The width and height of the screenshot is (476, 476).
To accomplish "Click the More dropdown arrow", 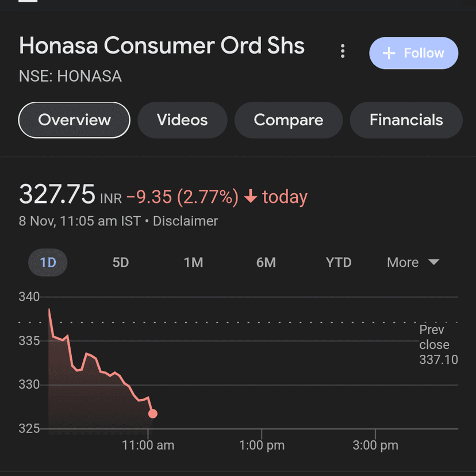I will (434, 263).
